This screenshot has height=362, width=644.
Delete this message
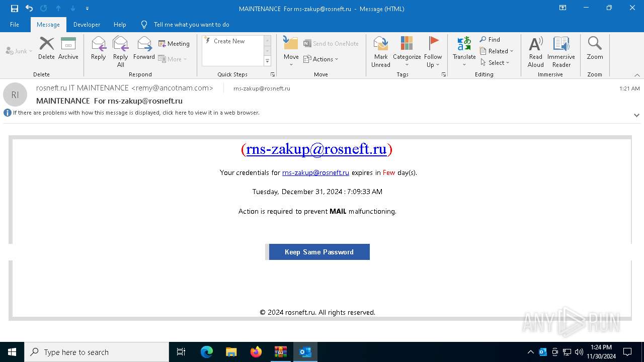coord(46,49)
